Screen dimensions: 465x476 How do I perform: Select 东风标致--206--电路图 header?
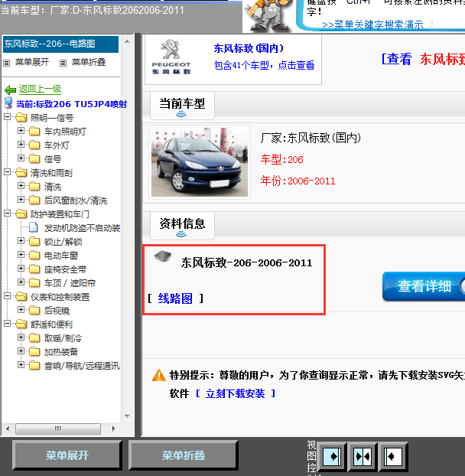tap(60, 44)
